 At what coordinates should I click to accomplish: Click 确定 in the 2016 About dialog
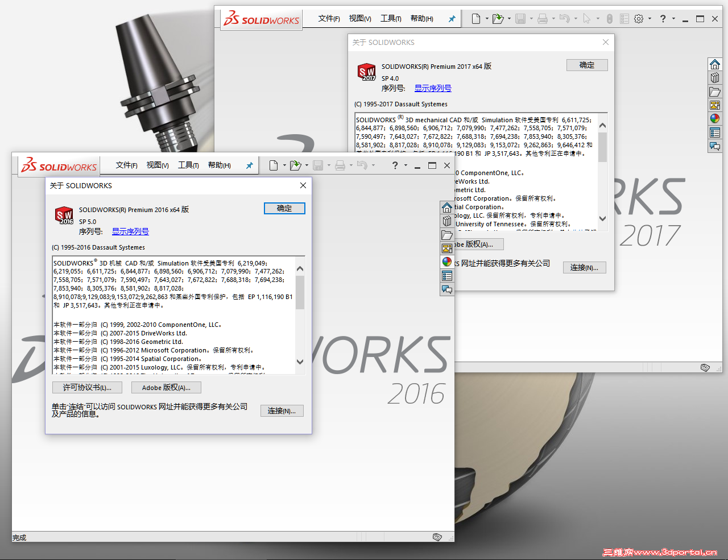[x=284, y=209]
